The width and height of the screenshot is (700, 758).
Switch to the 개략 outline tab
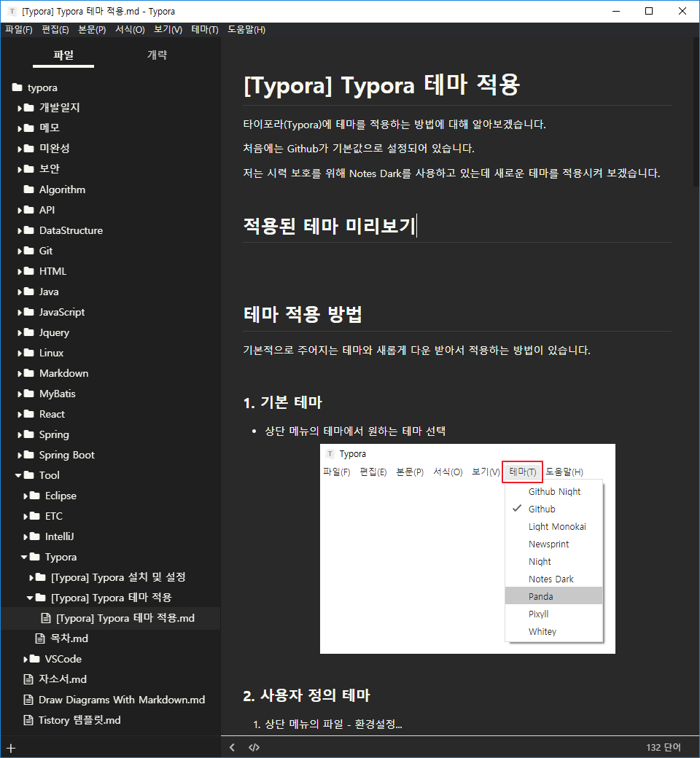point(157,55)
